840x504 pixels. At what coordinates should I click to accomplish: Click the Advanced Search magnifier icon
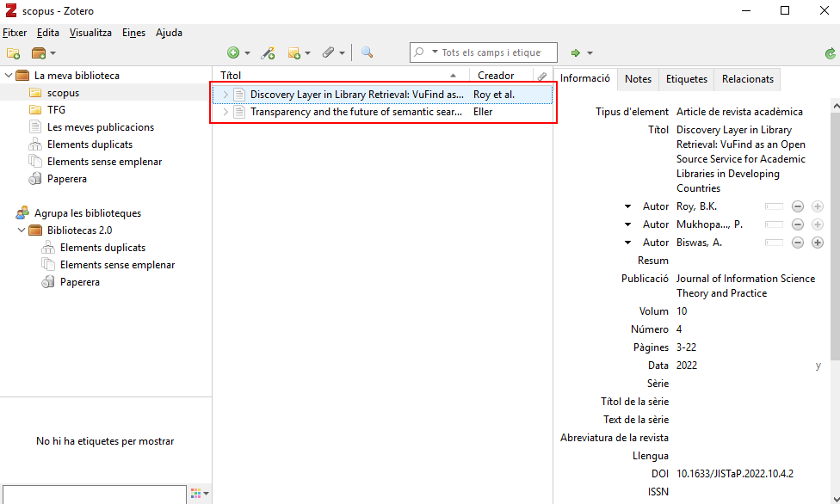(x=367, y=52)
